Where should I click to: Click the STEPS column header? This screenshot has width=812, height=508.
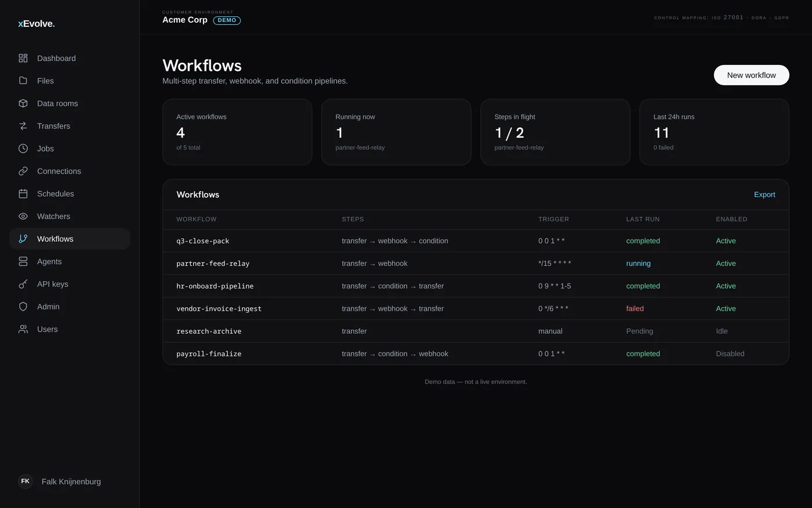353,219
